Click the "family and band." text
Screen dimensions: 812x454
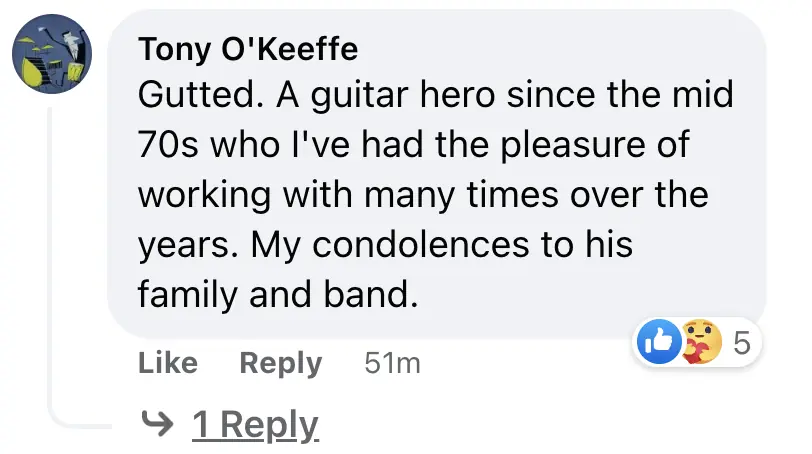point(276,295)
